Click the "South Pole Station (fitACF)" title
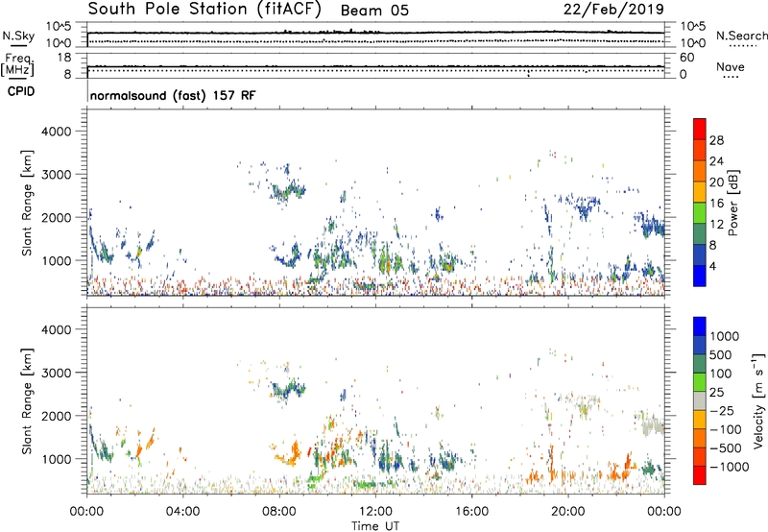The width and height of the screenshot is (768, 532). (204, 9)
